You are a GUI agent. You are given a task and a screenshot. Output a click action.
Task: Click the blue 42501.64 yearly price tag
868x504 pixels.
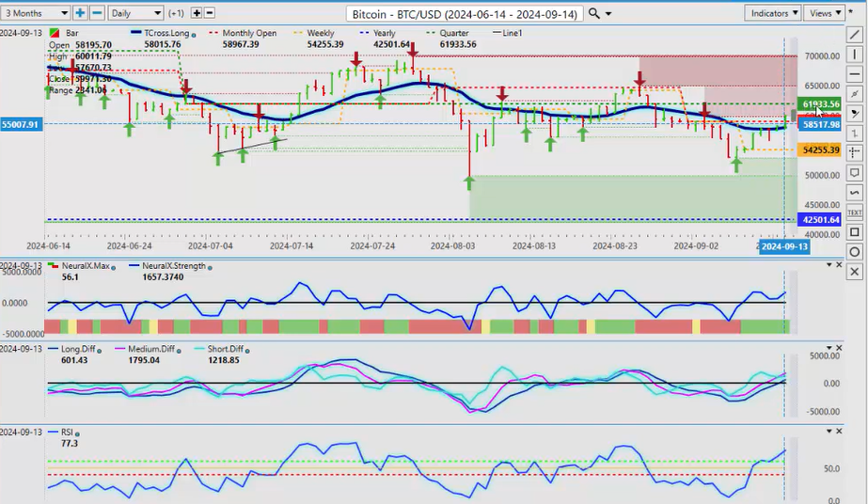[819, 220]
